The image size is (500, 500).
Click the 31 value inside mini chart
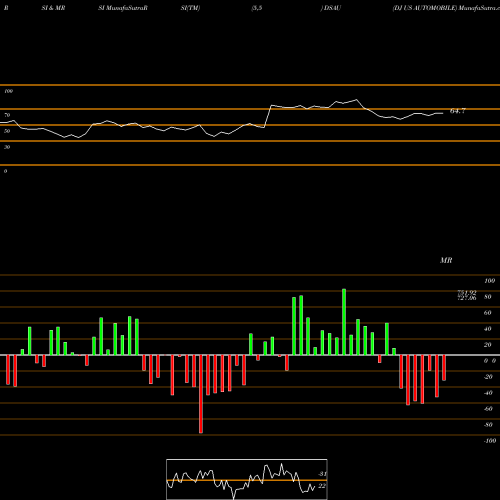[x=322, y=474]
